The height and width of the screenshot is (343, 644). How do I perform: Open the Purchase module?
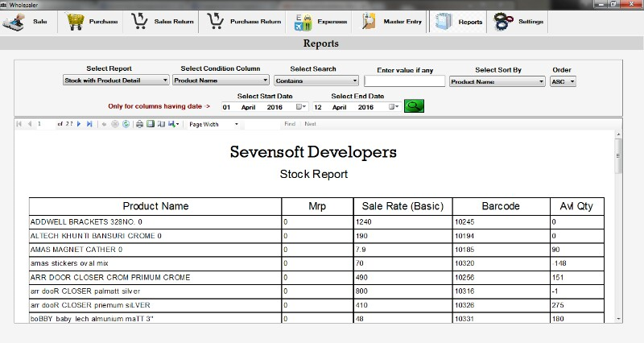click(92, 22)
